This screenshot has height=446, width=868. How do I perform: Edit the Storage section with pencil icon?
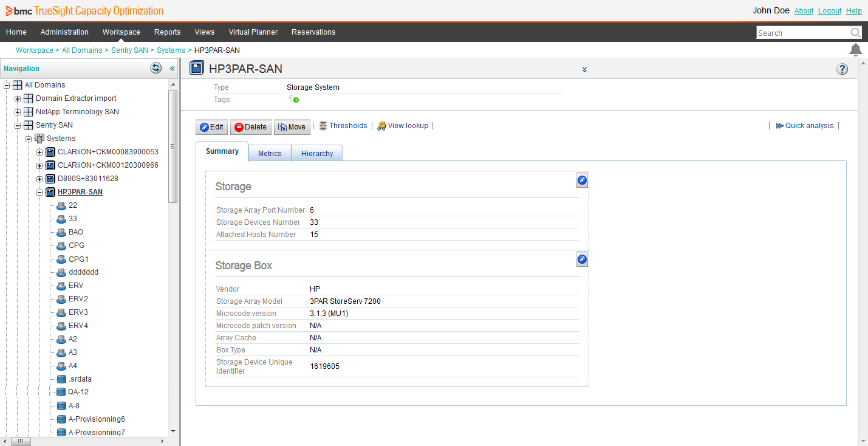(582, 180)
